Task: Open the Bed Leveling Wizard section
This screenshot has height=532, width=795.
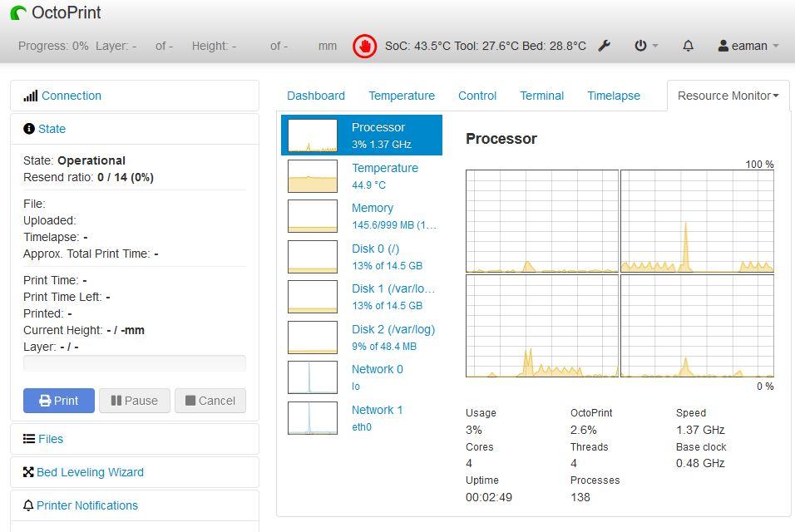Action: (84, 472)
